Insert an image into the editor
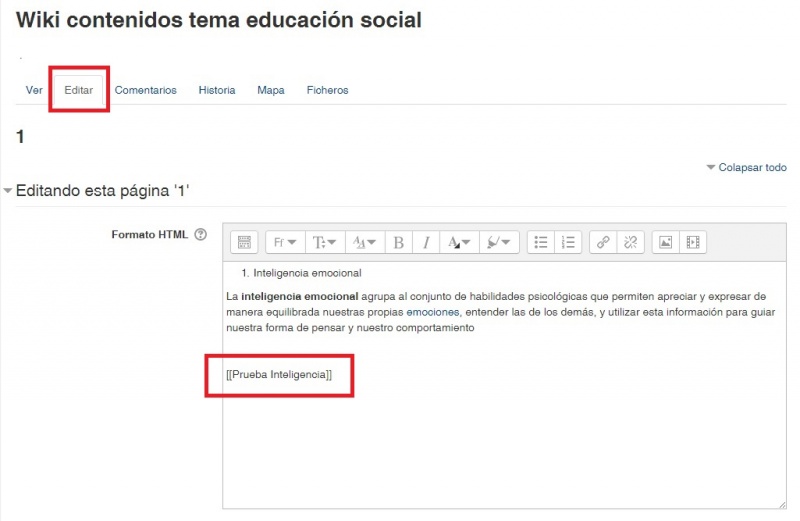 pyautogui.click(x=665, y=242)
